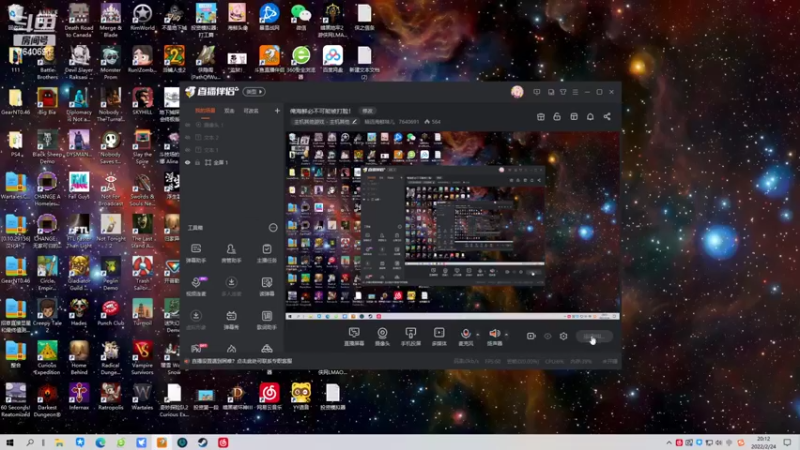Click the edit button beside stream title
The height and width of the screenshot is (450, 800).
coord(367,111)
